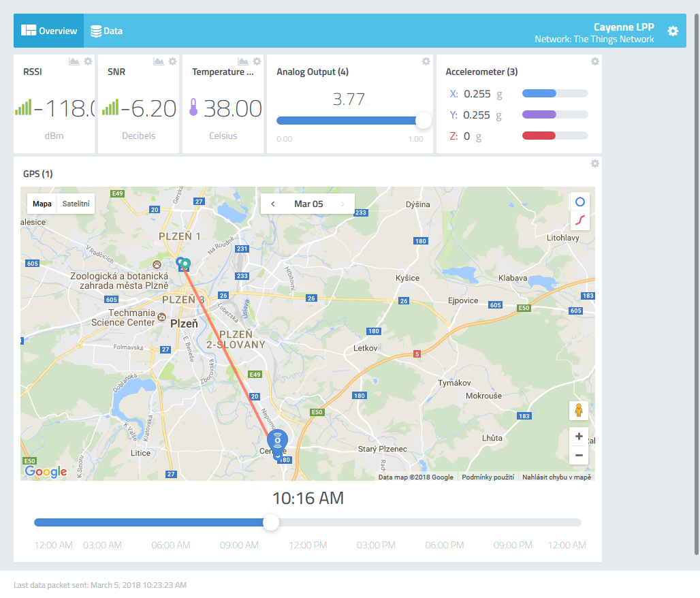This screenshot has width=700, height=598.
Task: Click Network: The Things Network text
Action: 594,40
